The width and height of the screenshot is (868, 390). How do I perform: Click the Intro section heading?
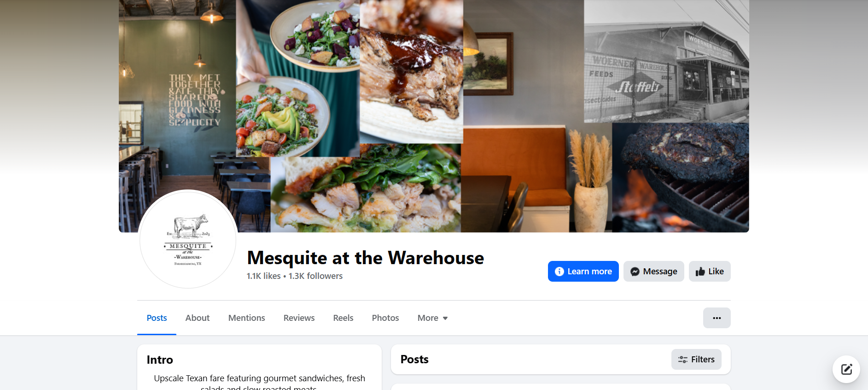point(160,360)
